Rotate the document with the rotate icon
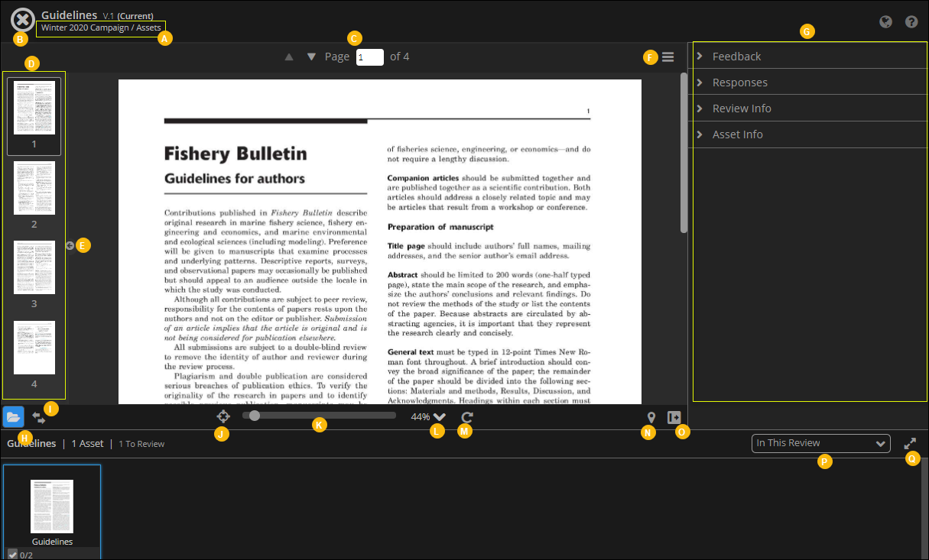The width and height of the screenshot is (929, 560). point(467,417)
